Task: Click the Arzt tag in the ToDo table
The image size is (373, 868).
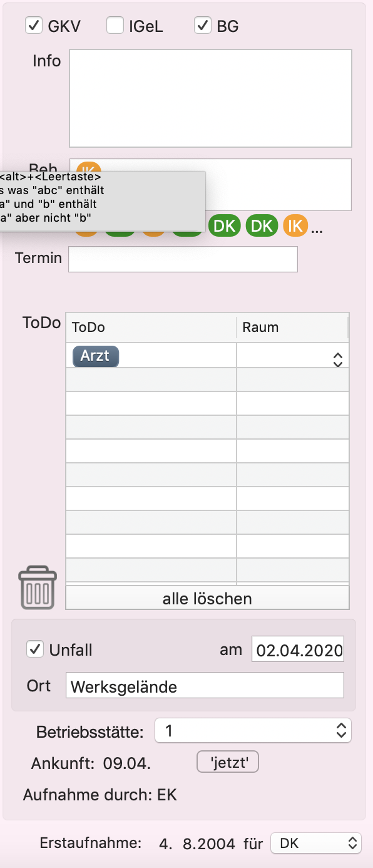Action: (x=96, y=356)
